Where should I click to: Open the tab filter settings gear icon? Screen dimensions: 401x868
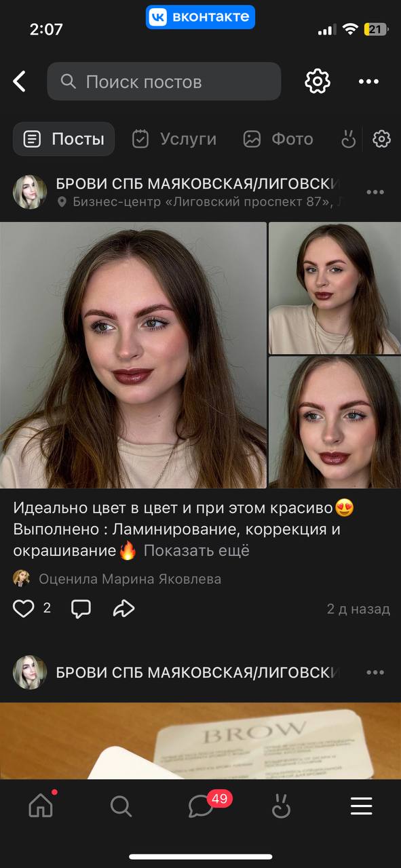pyautogui.click(x=382, y=139)
